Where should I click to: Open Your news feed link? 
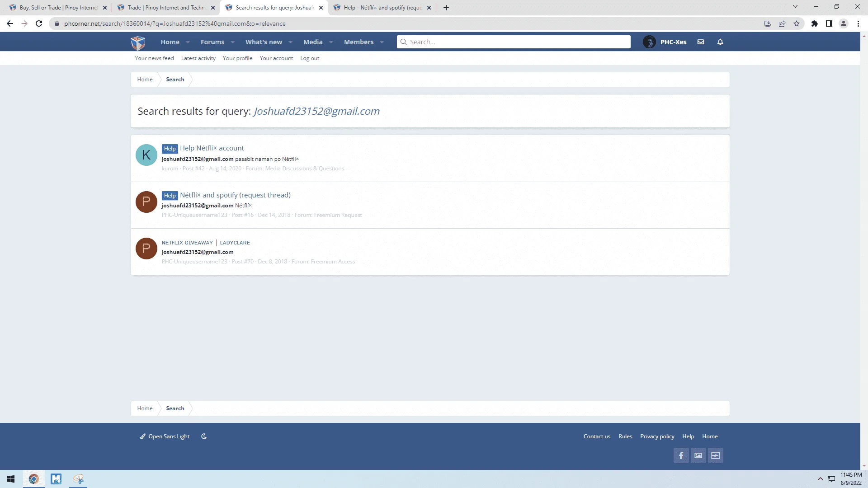click(x=154, y=58)
